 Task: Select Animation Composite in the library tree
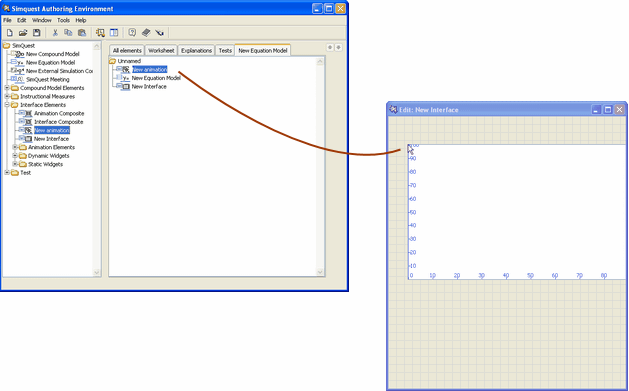point(59,113)
